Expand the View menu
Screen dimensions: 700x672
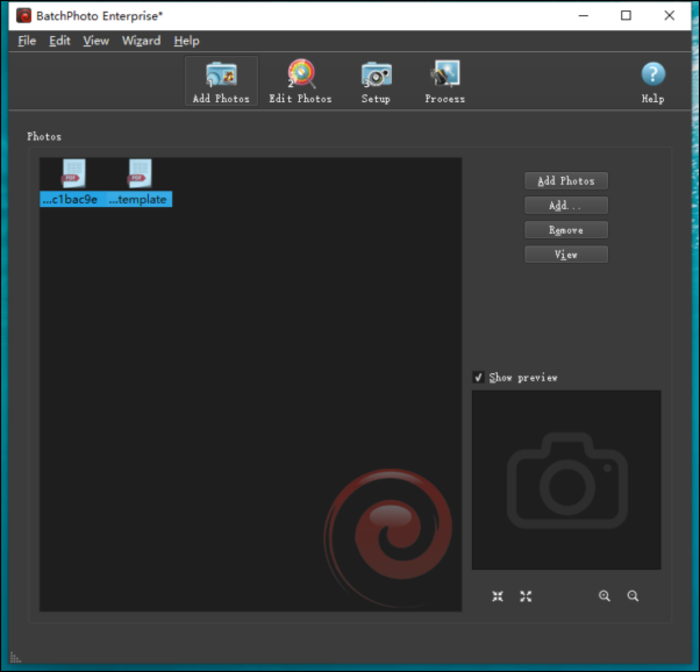(x=96, y=41)
